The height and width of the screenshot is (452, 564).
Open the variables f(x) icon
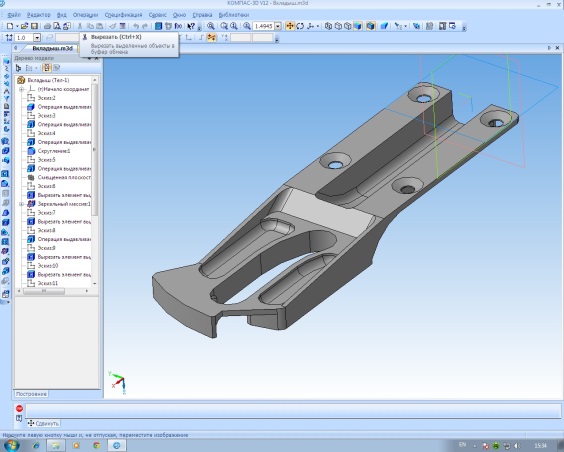point(178,26)
